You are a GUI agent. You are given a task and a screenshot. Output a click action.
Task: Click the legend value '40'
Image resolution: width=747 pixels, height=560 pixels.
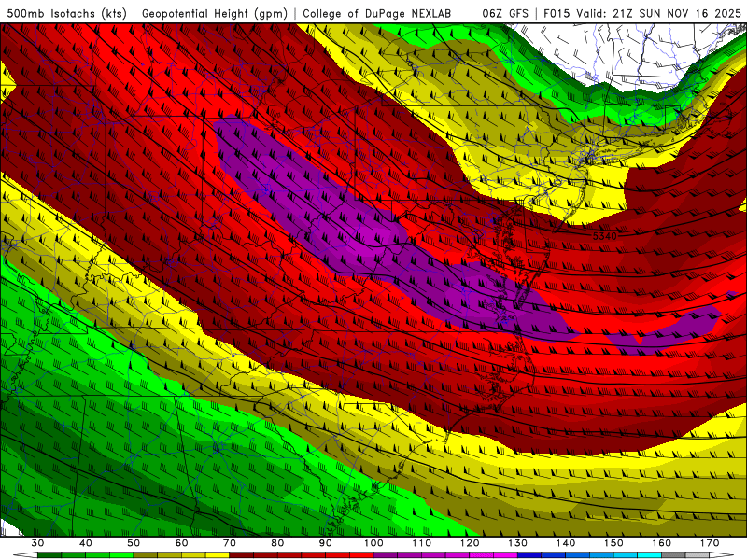pos(86,543)
